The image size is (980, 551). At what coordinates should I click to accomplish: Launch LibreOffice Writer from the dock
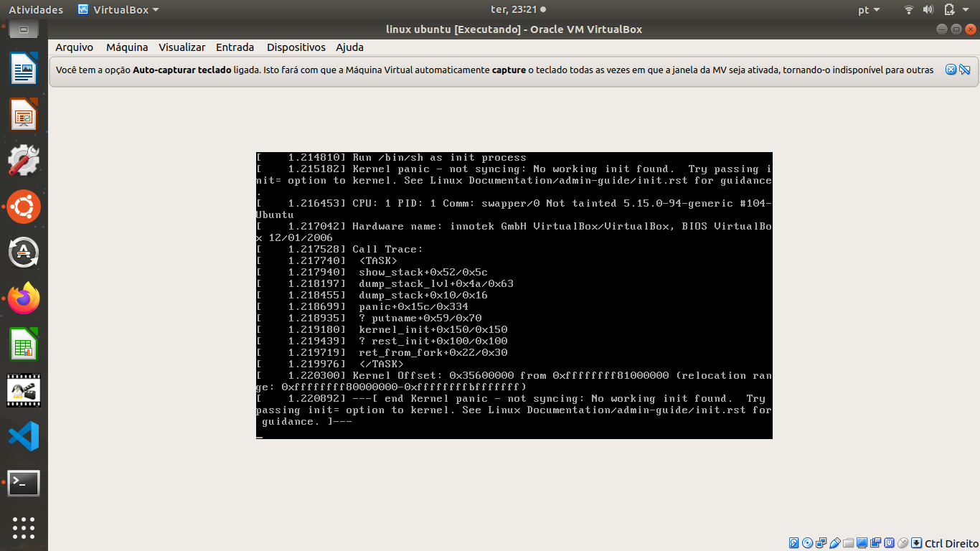(24, 69)
